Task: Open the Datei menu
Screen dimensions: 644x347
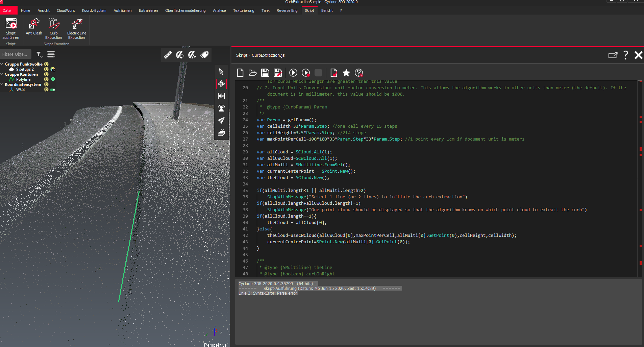Action: click(7, 10)
